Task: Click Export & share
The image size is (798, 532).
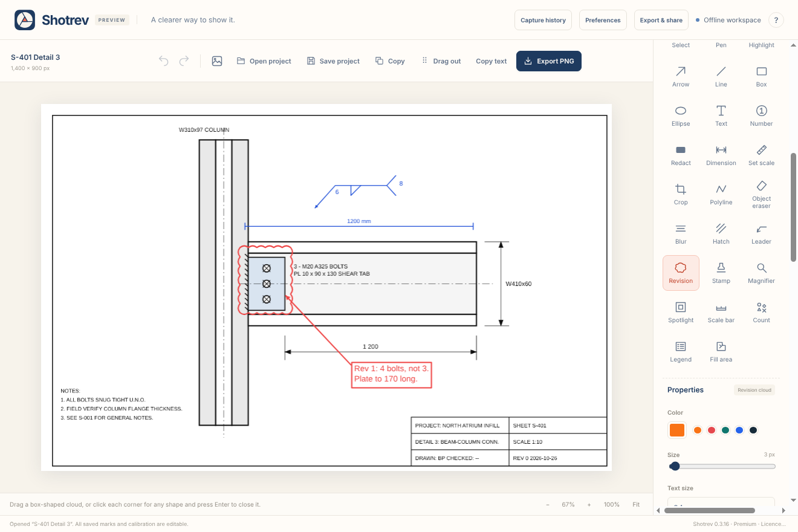Action: click(661, 20)
